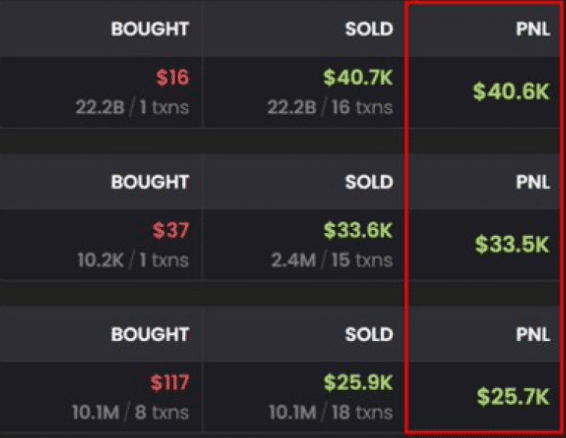Click the second BOUGHT column header

[150, 182]
